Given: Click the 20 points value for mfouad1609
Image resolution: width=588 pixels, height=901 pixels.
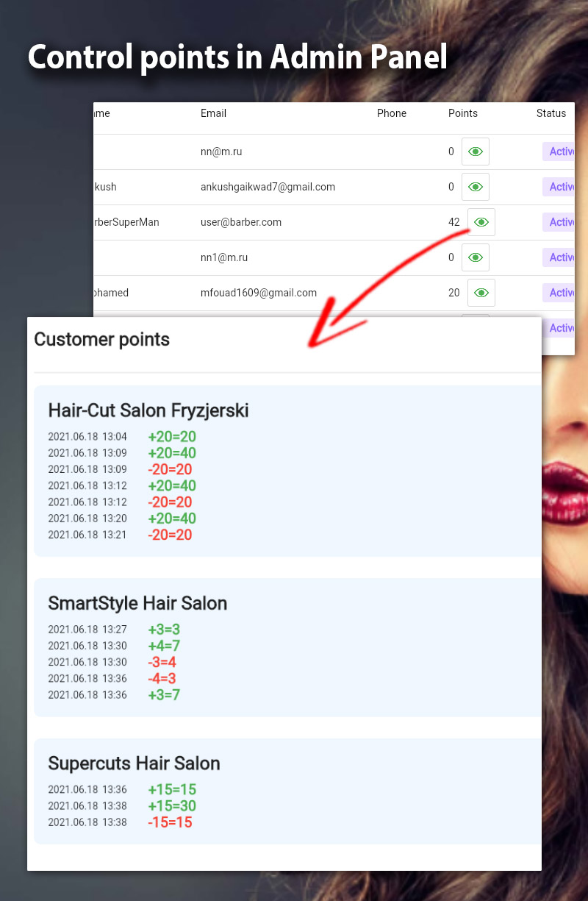Looking at the screenshot, I should click(x=454, y=293).
